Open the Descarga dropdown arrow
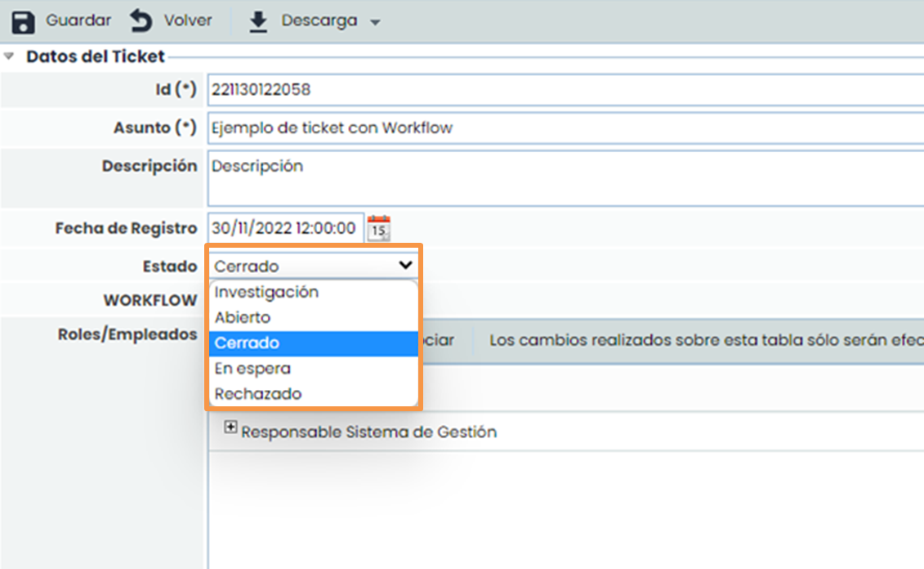 pos(375,22)
